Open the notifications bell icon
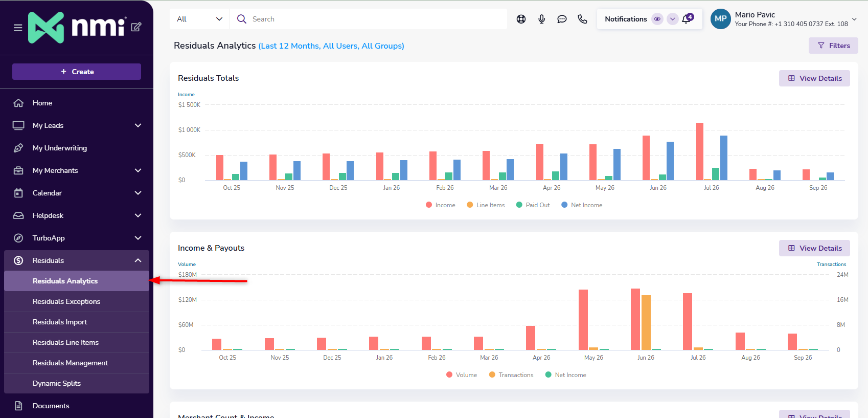This screenshot has width=868, height=418. [687, 19]
